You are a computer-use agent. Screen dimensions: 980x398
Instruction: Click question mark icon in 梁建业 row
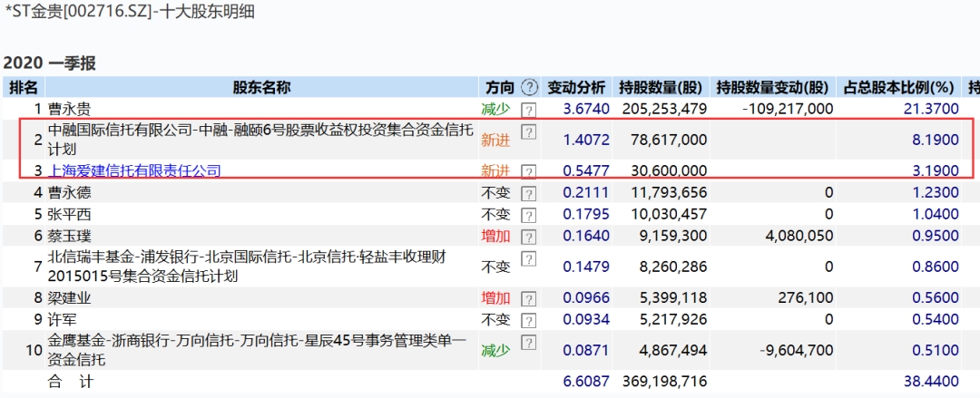(528, 297)
